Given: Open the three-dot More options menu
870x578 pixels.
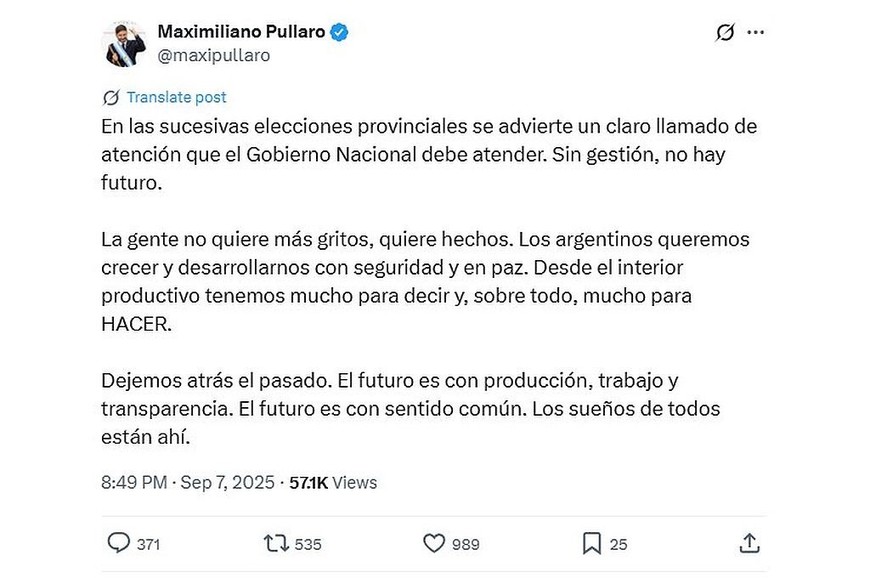Looking at the screenshot, I should [x=756, y=33].
